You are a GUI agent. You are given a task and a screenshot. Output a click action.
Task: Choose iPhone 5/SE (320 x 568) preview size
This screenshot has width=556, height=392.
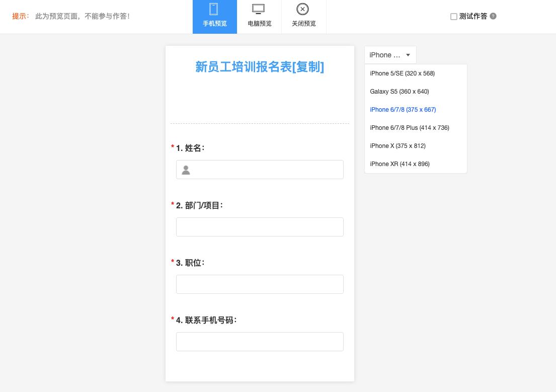(402, 73)
